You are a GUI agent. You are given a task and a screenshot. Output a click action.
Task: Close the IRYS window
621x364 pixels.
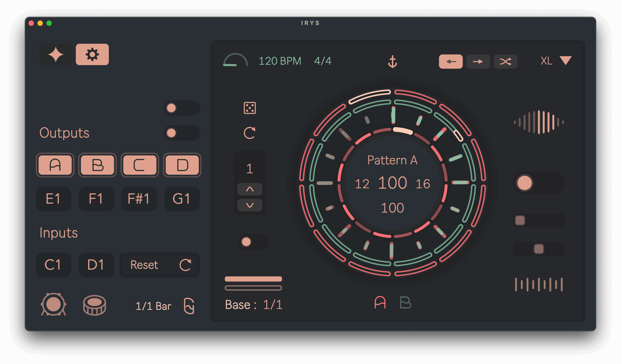(x=31, y=23)
